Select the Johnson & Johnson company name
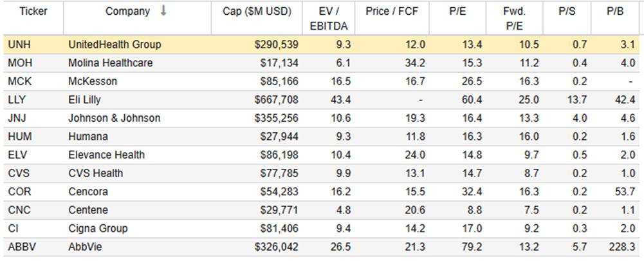This screenshot has width=644, height=261. click(114, 118)
